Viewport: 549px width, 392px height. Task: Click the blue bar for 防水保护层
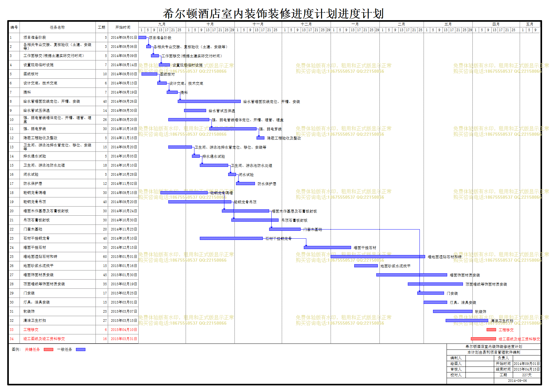246,184
